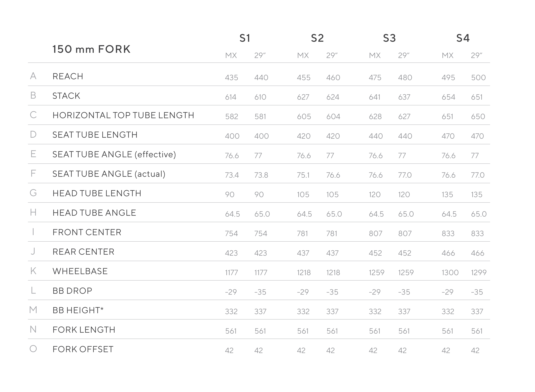Viewport: 535px width, 392px height.
Task: Click the reach value 500
Action: pos(478,78)
